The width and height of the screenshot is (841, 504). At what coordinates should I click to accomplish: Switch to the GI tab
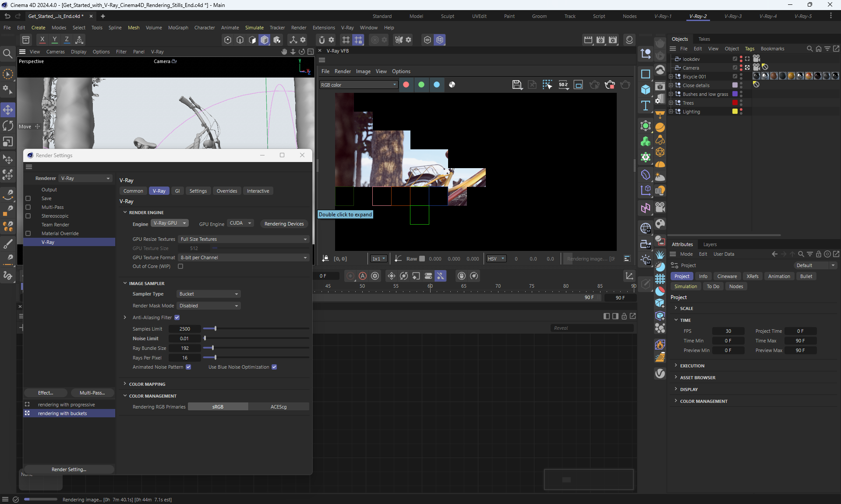(177, 191)
